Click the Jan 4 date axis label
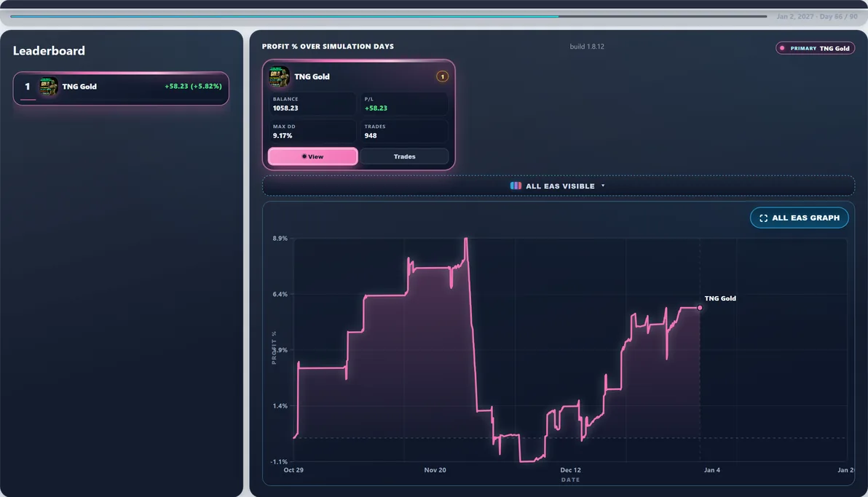 click(712, 470)
